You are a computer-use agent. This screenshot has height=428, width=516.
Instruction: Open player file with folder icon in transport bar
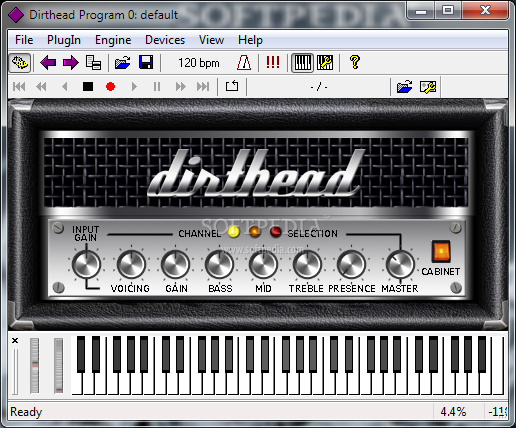(x=405, y=87)
